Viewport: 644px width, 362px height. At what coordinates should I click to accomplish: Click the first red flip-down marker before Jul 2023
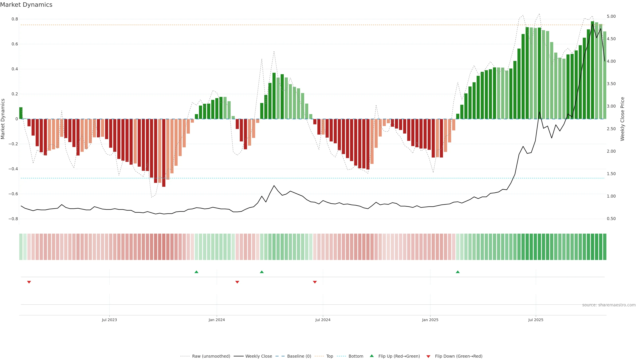(x=29, y=282)
